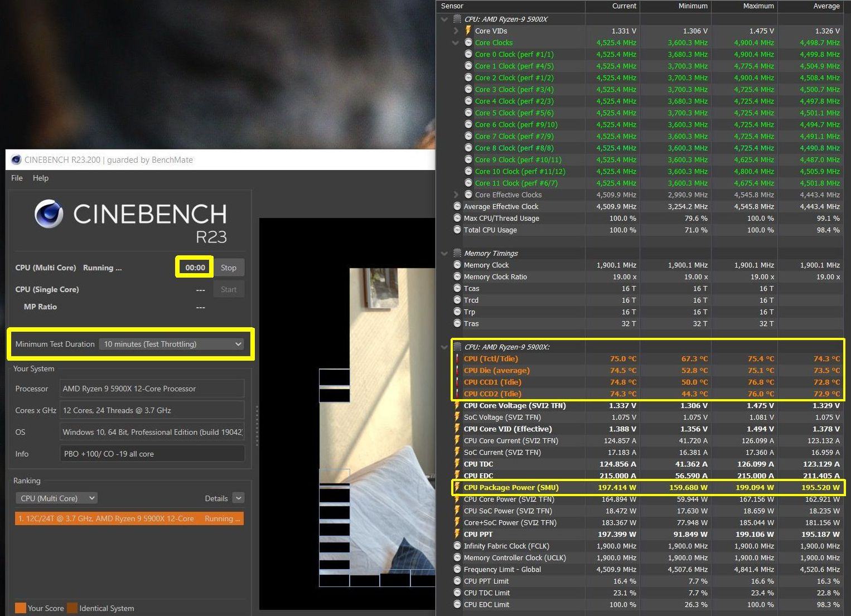Select the CPU EDC row
The height and width of the screenshot is (616, 851).
[647, 476]
